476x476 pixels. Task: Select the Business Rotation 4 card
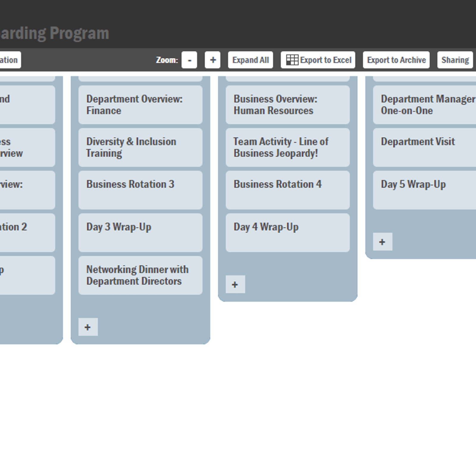tap(287, 190)
